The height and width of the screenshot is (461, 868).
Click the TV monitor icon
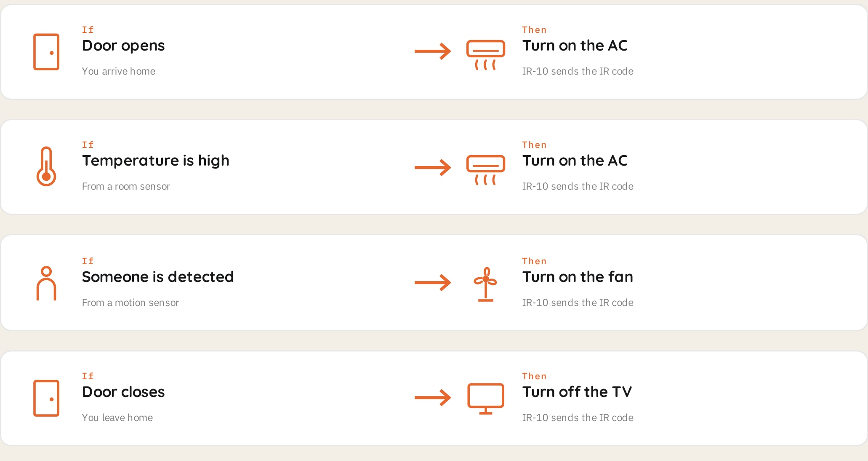(x=486, y=399)
